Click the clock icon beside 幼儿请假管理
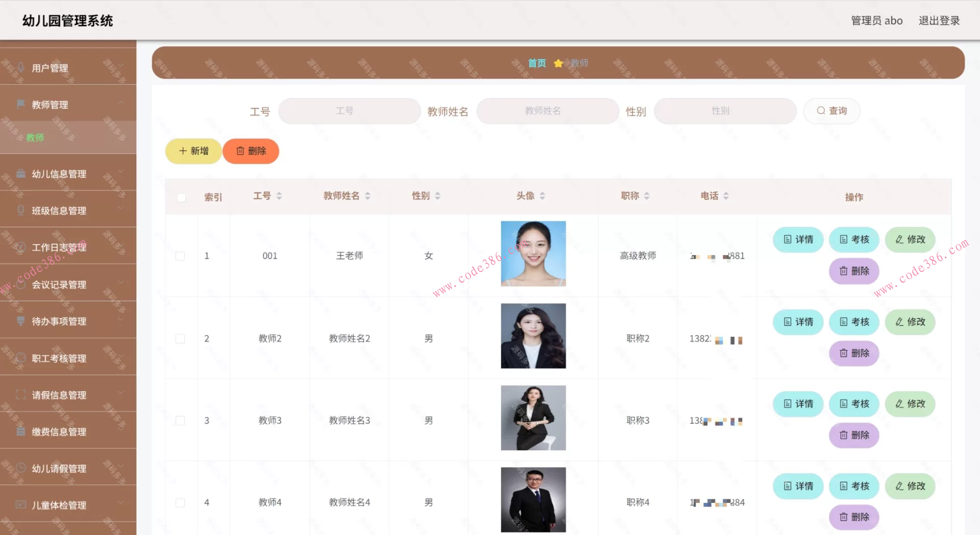Viewport: 980px width, 535px height. pos(21,468)
